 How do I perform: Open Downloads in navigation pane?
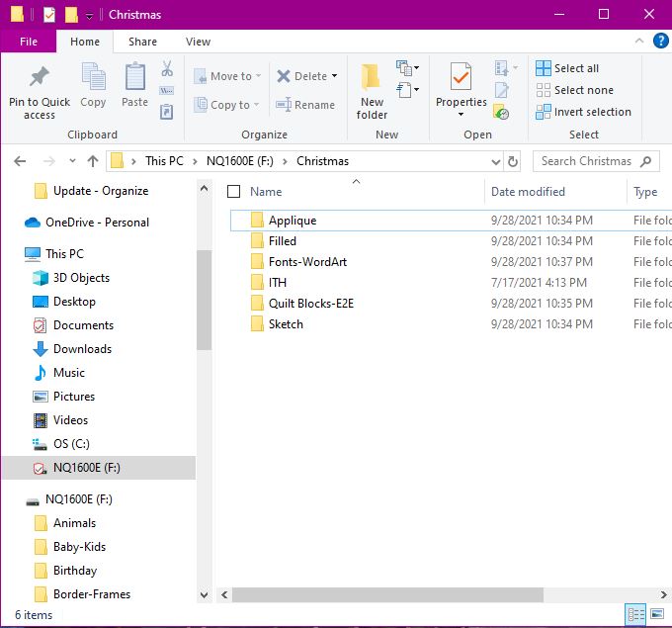(x=72, y=349)
